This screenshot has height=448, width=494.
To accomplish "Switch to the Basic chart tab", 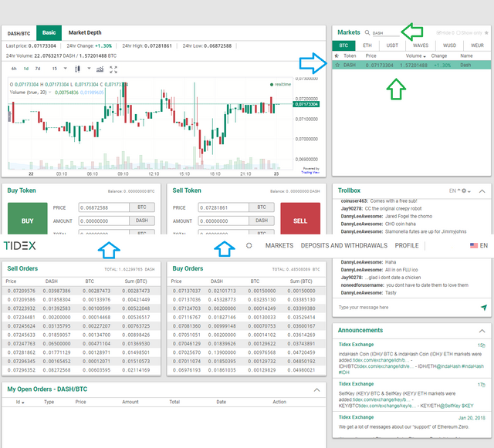I will point(49,32).
